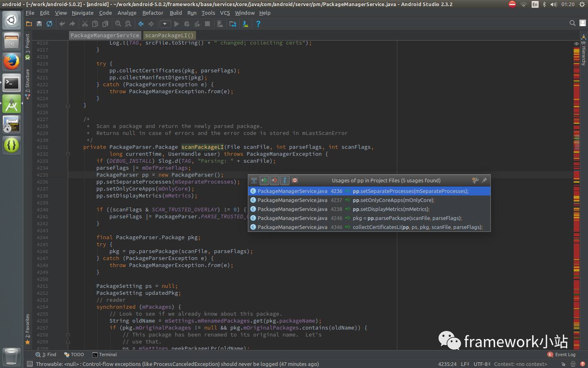Toggle the tool window bars button in the status bar corner
The height and width of the screenshot is (368, 588).
coord(29,364)
